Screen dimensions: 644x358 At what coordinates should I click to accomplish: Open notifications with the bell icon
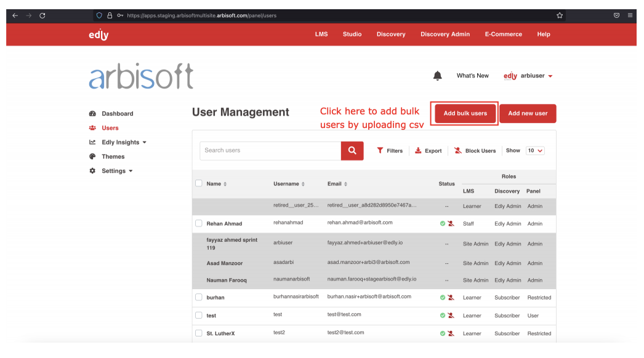(x=437, y=76)
